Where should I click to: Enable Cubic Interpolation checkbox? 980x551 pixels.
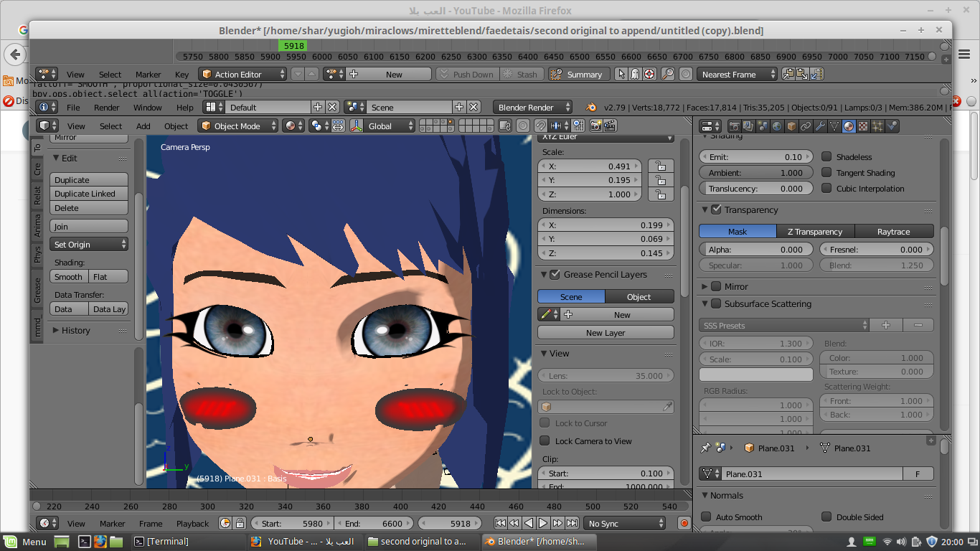826,188
